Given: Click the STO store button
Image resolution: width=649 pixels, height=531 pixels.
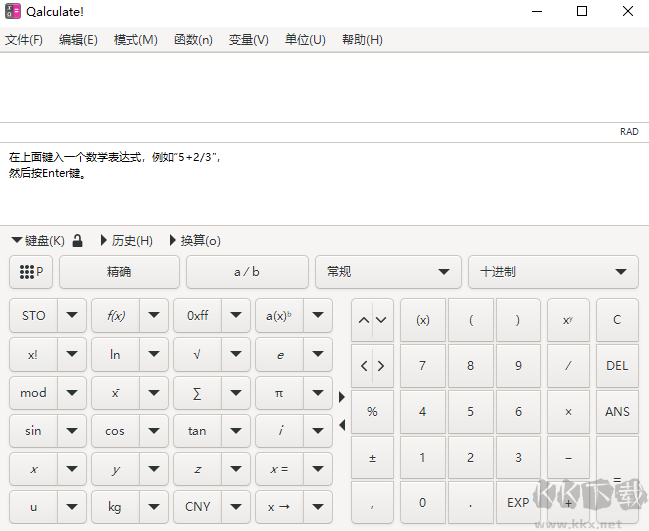Looking at the screenshot, I should click(x=34, y=316).
